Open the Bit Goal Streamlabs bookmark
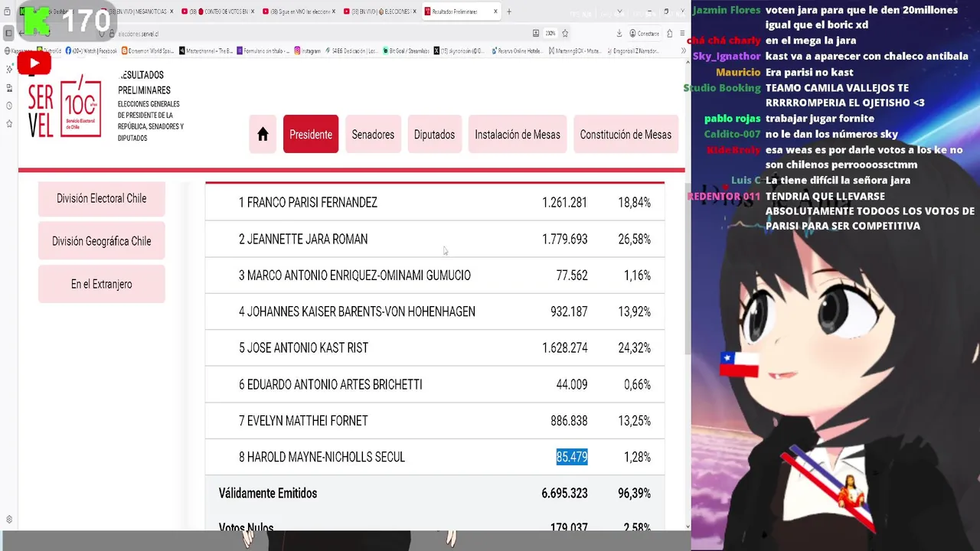The height and width of the screenshot is (551, 980). (406, 51)
